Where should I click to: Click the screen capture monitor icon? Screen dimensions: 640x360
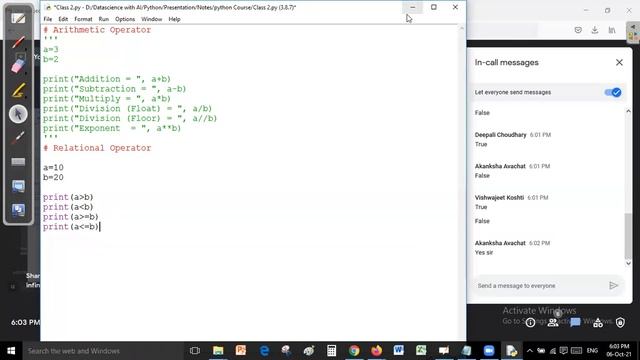[18, 186]
